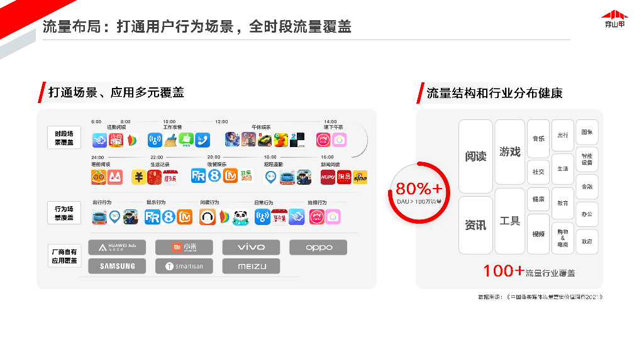Click the 阅读 industry tile
Screen dimensions: 644x362
[475, 156]
